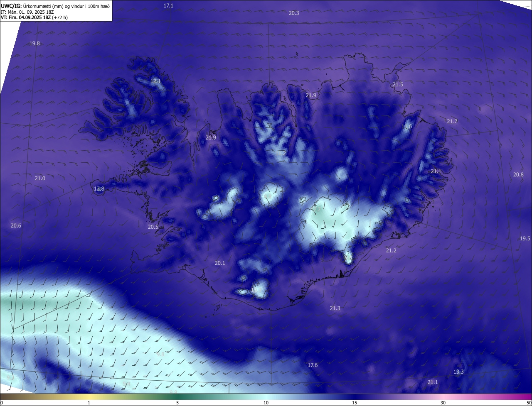Viewport: 532px width, 406px height.
Task: Click the legend tick label 0
Action: click(x=2, y=403)
